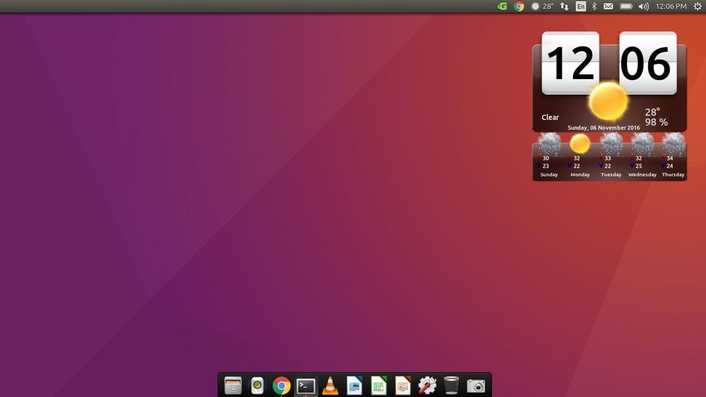Open the En keyboard input indicator
706x397 pixels.
581,6
